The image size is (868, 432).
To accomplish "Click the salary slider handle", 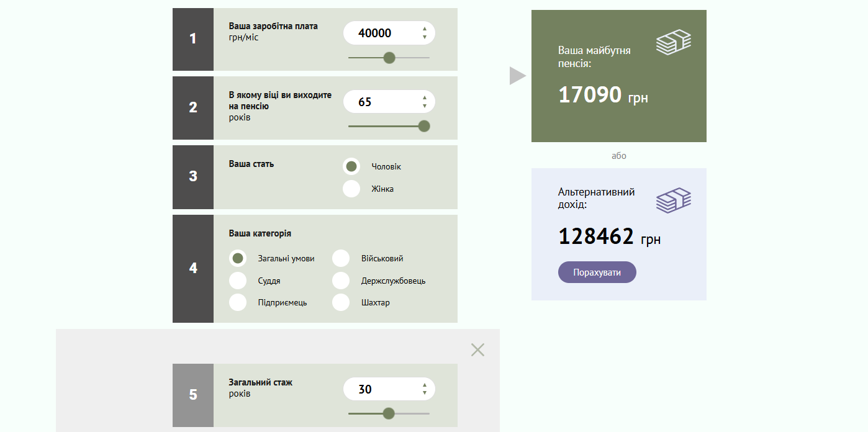I will 389,58.
